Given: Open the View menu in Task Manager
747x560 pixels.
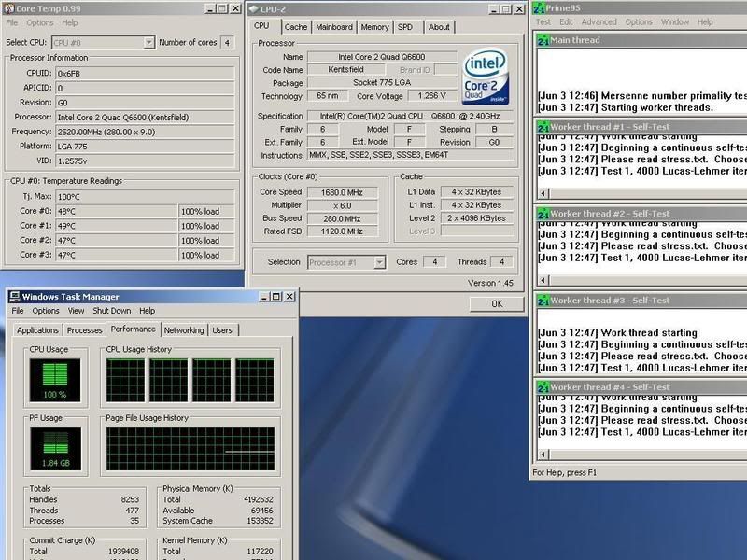Looking at the screenshot, I should (x=77, y=311).
